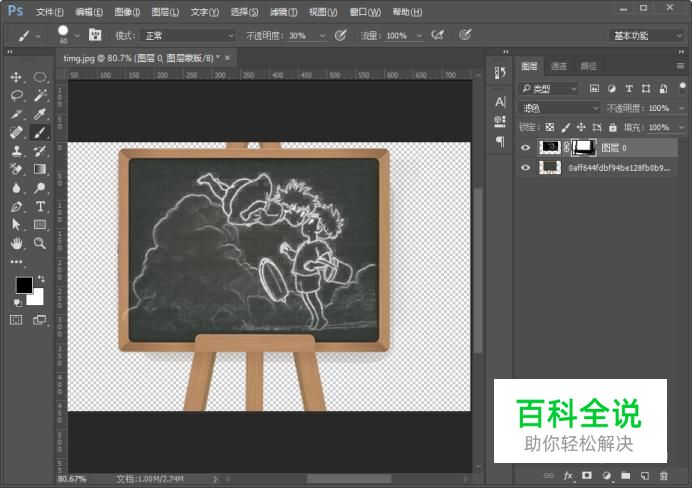Click the background white color swatch
Screen dimensions: 692x488
coord(38,298)
